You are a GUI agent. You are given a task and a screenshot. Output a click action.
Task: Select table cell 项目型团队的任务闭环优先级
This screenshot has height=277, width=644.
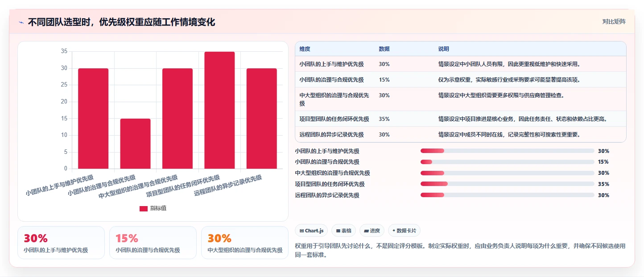click(x=334, y=119)
